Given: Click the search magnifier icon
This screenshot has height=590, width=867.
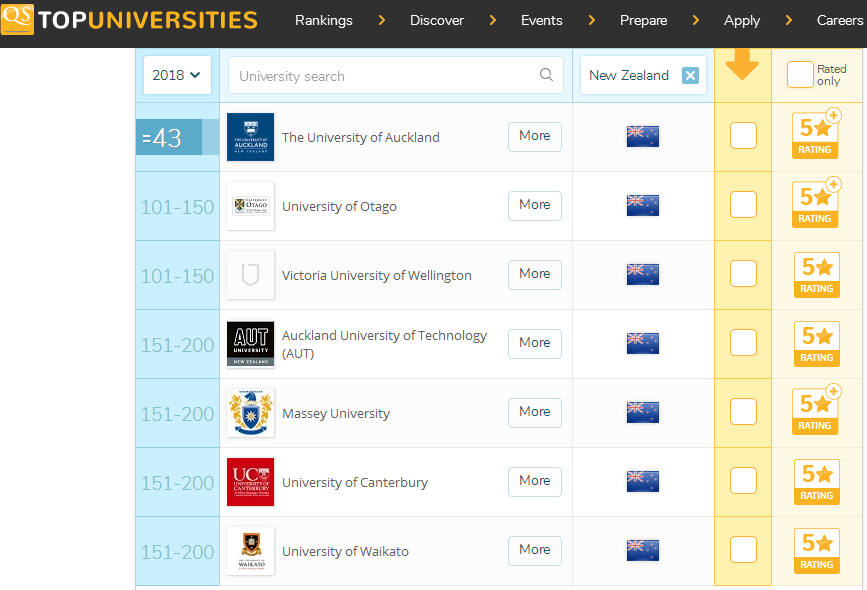Looking at the screenshot, I should pos(546,75).
